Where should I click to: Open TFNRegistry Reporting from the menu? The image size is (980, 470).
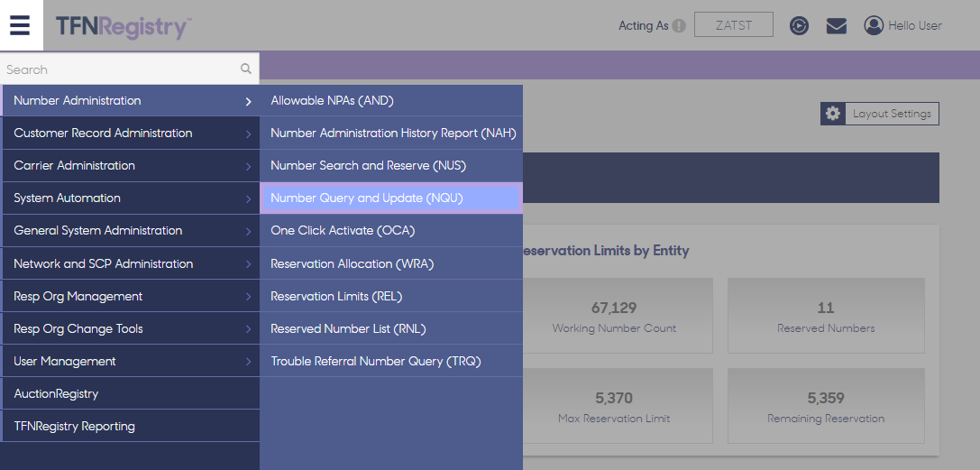click(x=131, y=427)
